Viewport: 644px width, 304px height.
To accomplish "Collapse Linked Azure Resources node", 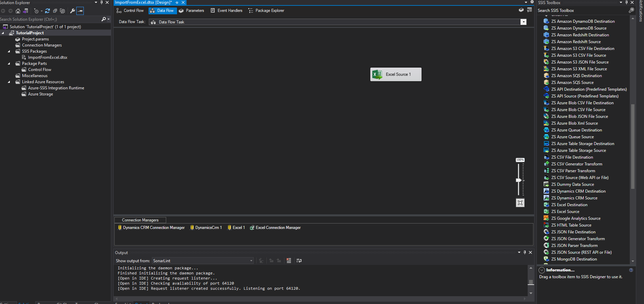I will point(9,82).
